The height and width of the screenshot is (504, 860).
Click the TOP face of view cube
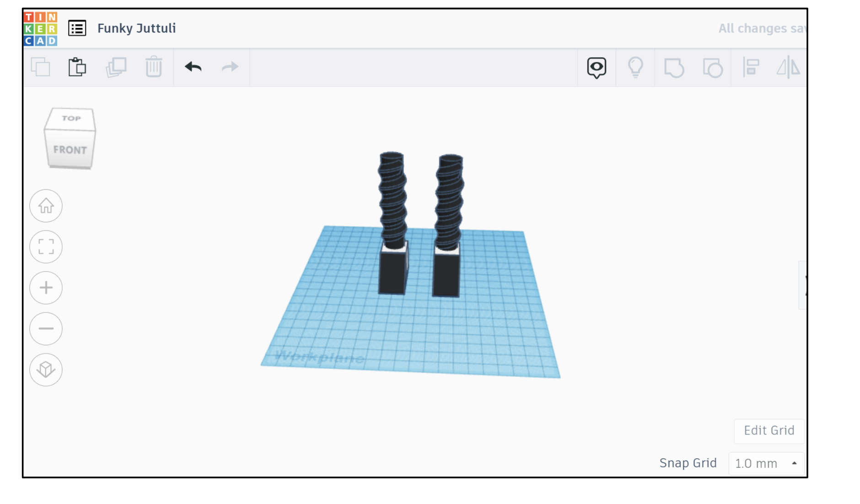pos(71,118)
